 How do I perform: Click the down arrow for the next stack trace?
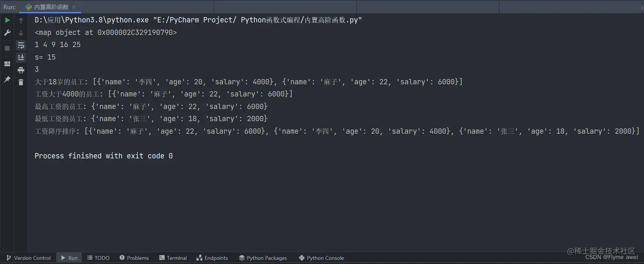pyautogui.click(x=21, y=33)
